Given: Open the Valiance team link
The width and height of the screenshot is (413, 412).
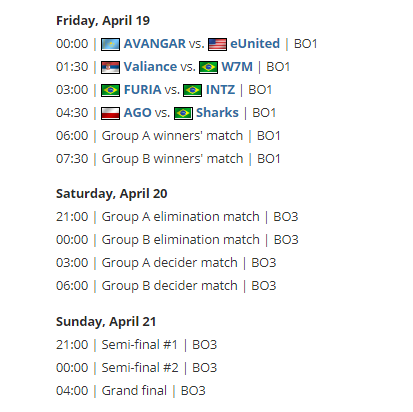Looking at the screenshot, I should click(150, 67).
